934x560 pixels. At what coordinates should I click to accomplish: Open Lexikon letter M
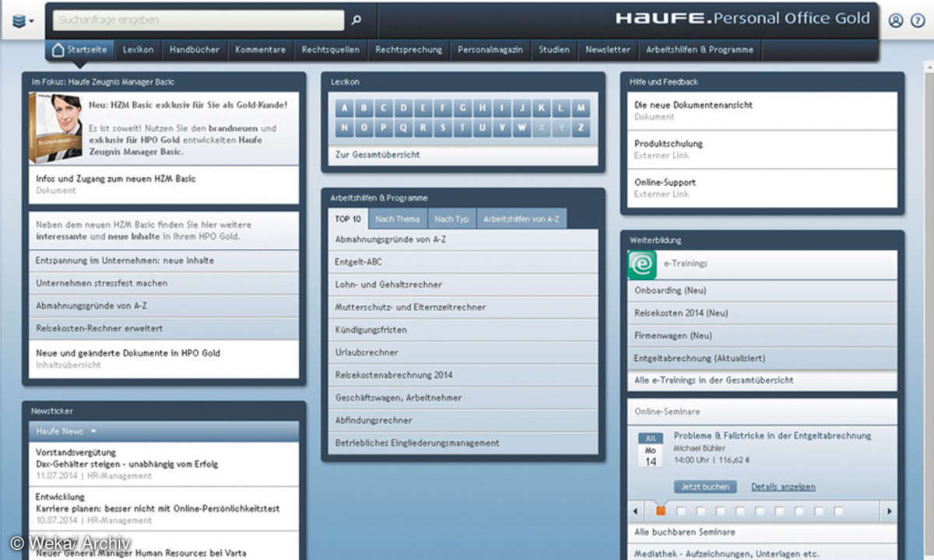[581, 108]
